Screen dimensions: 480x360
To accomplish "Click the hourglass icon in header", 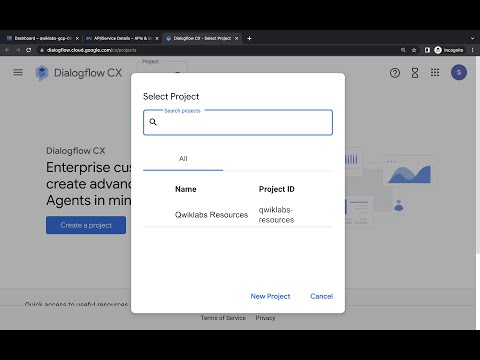I will (x=415, y=73).
